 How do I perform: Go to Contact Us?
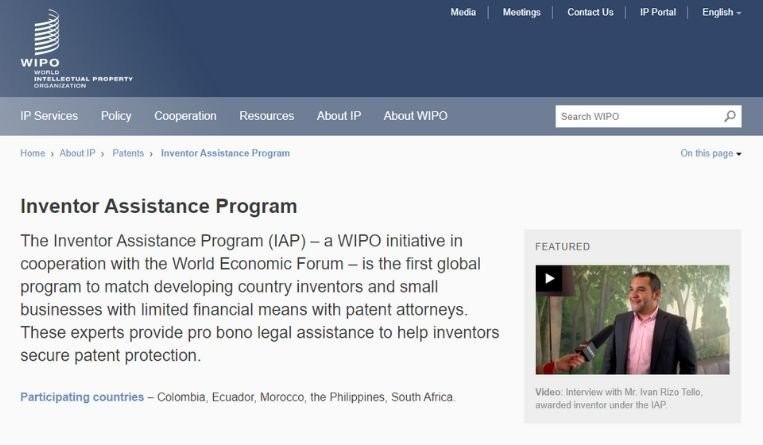[x=590, y=12]
